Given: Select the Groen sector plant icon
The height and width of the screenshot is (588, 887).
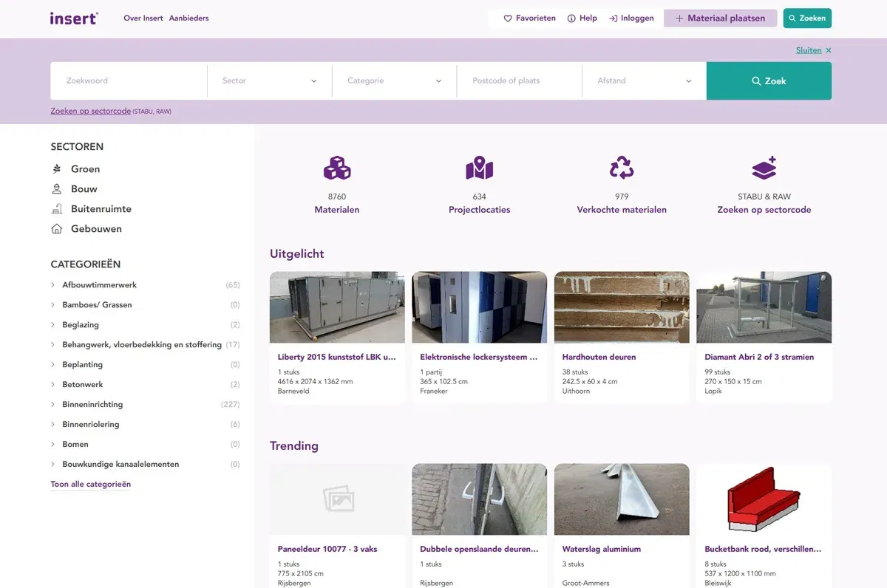Looking at the screenshot, I should pyautogui.click(x=57, y=168).
